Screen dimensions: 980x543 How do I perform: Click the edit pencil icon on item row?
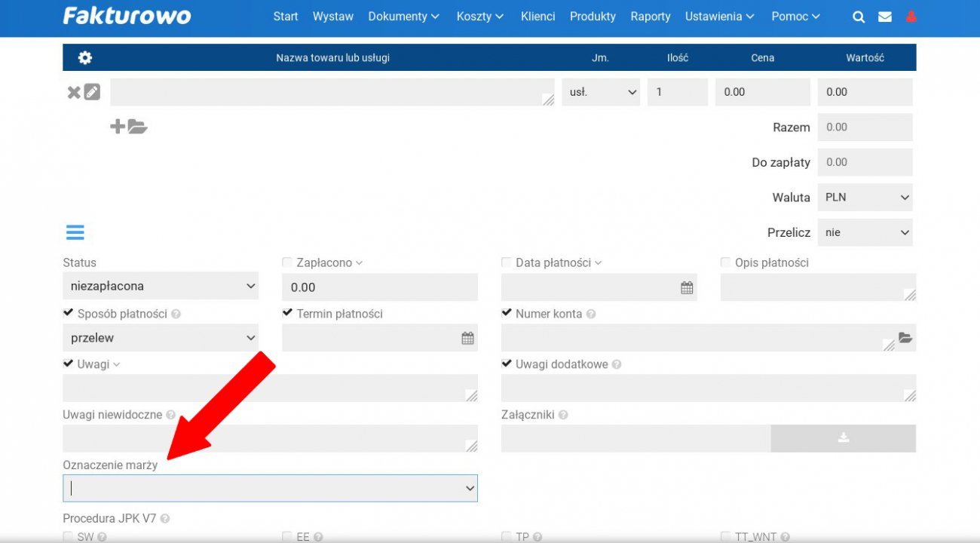coord(92,93)
